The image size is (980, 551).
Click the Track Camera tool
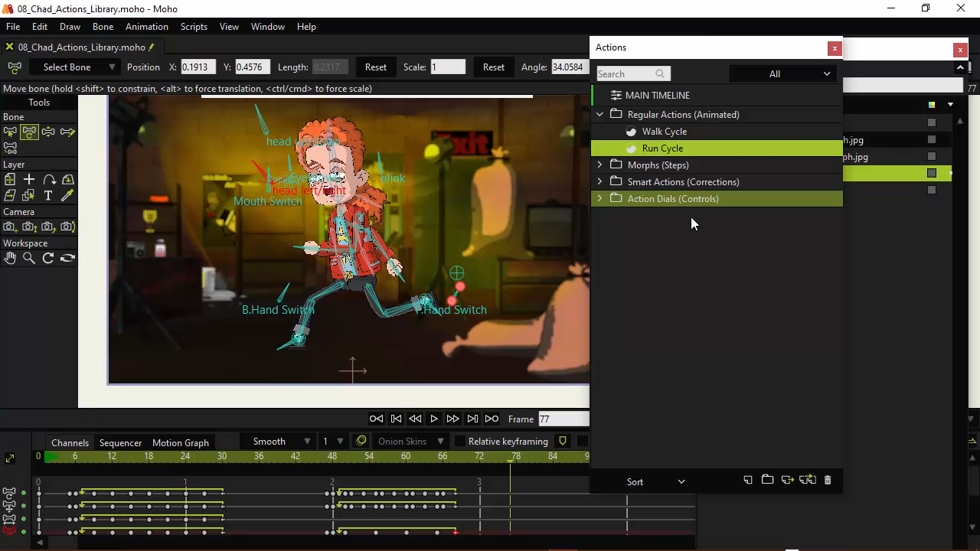coord(10,227)
